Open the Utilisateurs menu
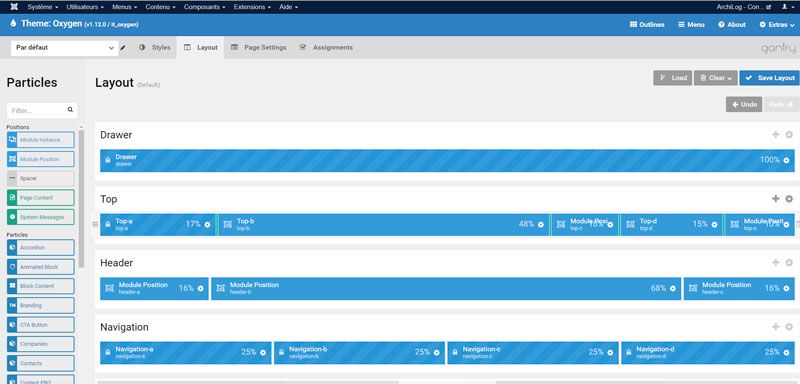The width and height of the screenshot is (800, 384). click(x=85, y=7)
